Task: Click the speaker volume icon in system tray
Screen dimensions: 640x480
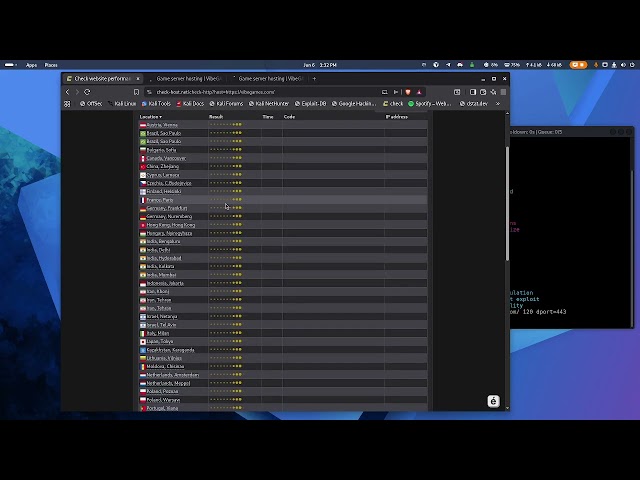Action: (623, 65)
